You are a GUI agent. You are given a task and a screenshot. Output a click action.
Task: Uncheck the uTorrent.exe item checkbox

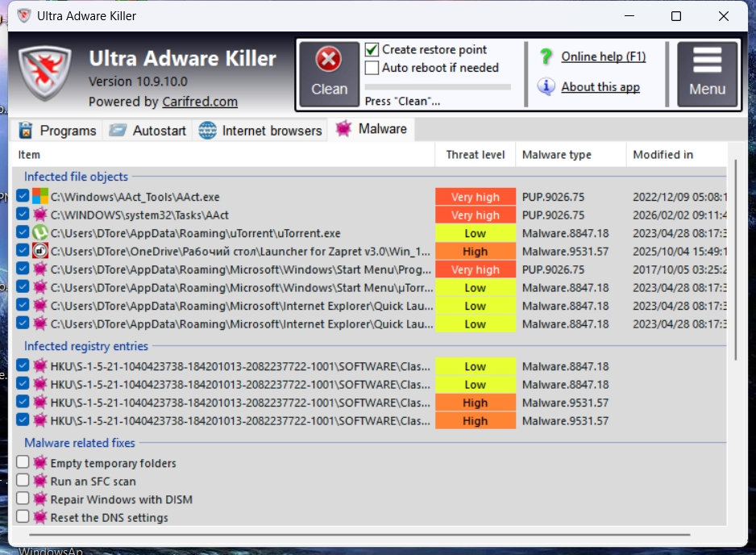[23, 232]
